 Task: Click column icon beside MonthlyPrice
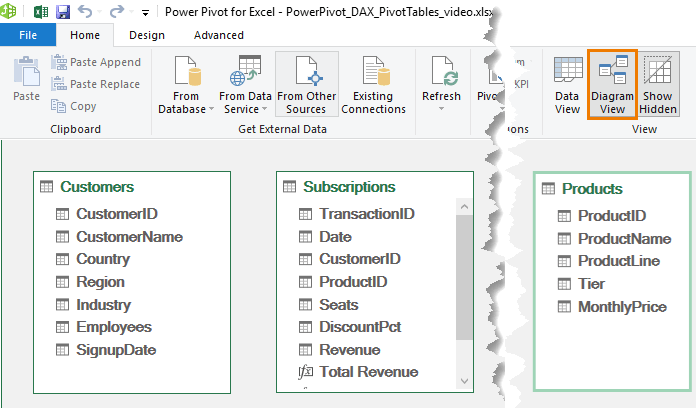(x=564, y=307)
